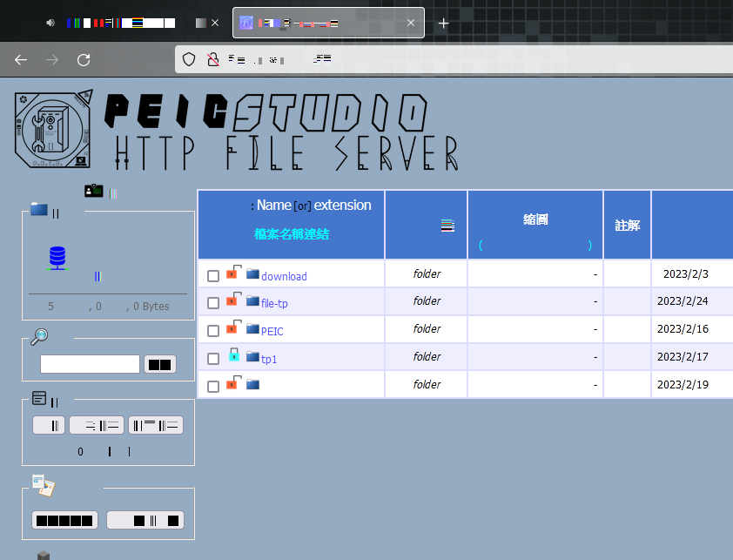This screenshot has height=560, width=733.
Task: Tick the checkbox in the 2023/2/19 row
Action: [213, 387]
